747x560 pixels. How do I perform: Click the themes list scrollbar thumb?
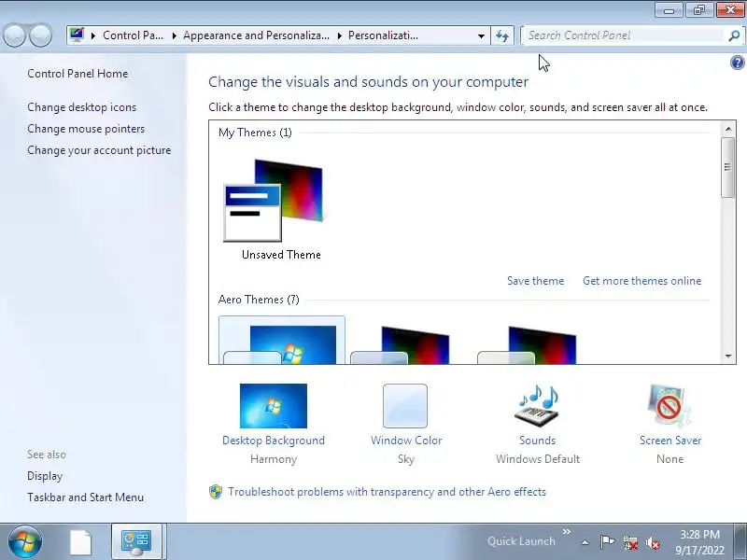pos(728,167)
